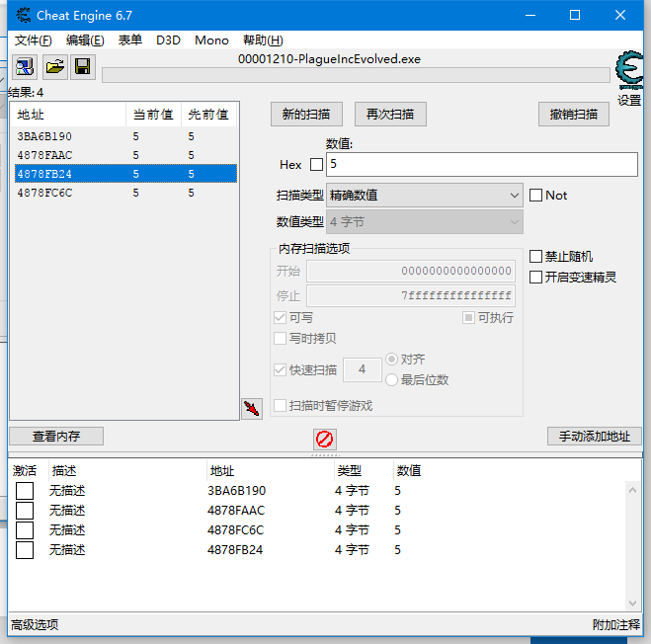Open Cheat Engine settings logo
This screenshot has width=651, height=644.
pyautogui.click(x=629, y=70)
